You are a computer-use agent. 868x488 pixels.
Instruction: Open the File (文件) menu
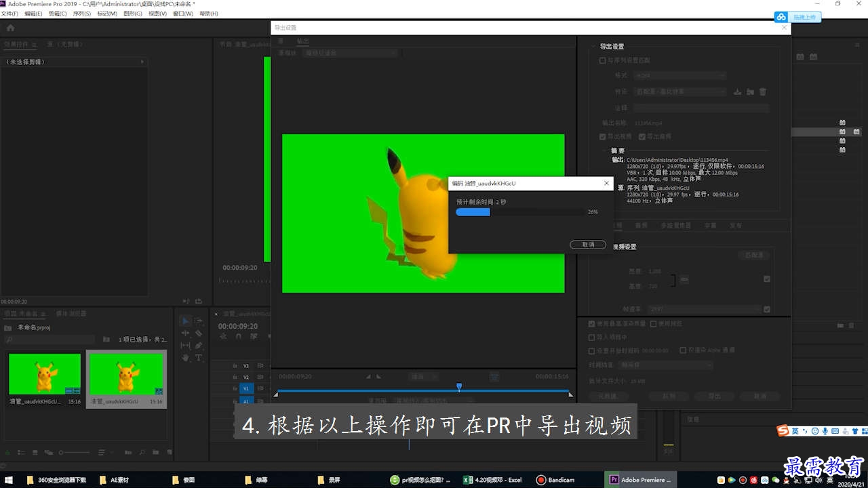9,14
